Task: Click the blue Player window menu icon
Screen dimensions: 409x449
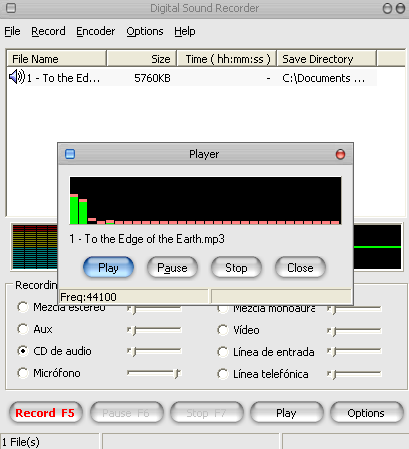Action: 70,154
